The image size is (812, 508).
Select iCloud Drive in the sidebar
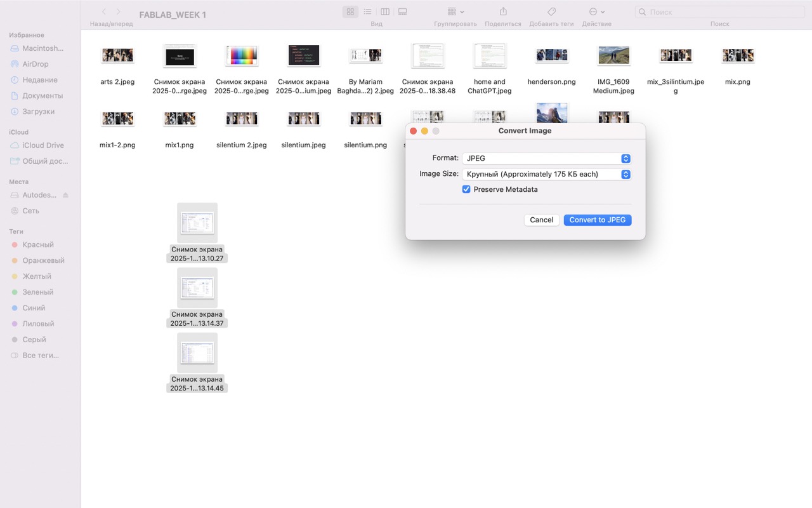click(x=43, y=145)
